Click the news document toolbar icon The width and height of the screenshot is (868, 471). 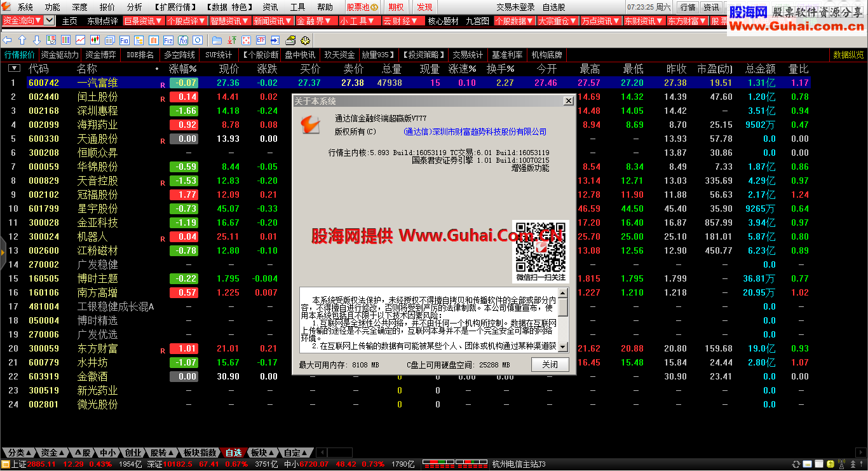pyautogui.click(x=110, y=40)
